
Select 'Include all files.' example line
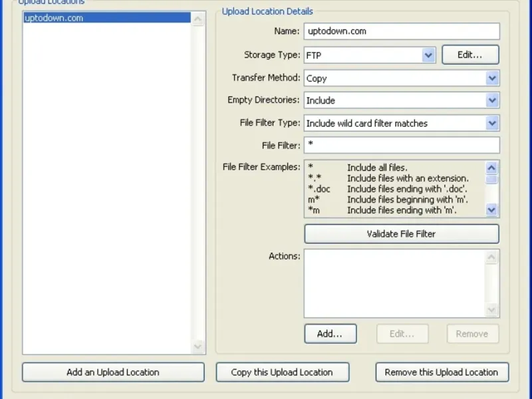point(377,168)
